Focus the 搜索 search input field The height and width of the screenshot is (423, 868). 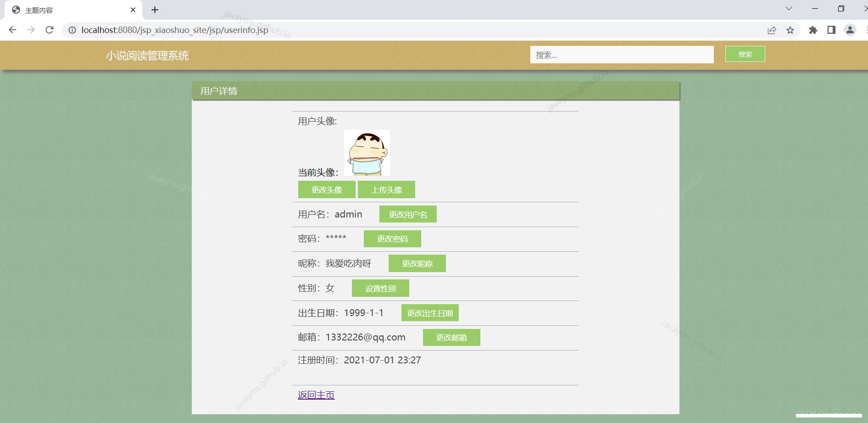click(x=622, y=55)
